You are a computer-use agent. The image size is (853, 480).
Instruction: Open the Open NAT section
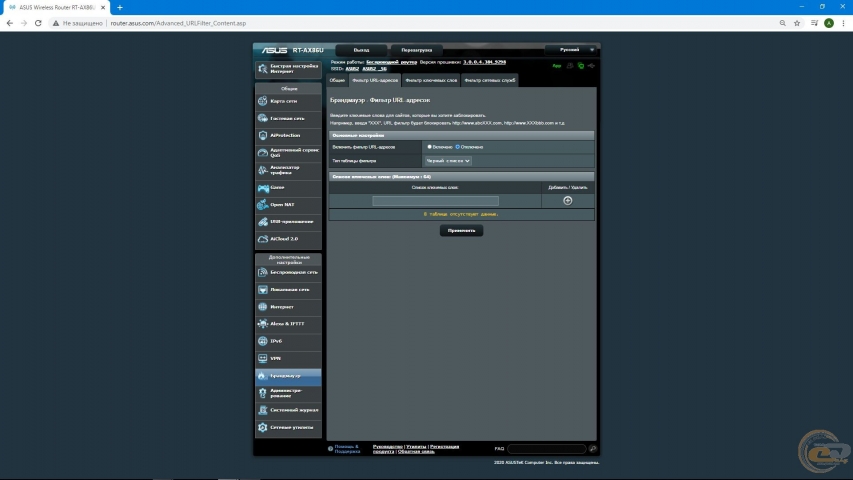click(x=288, y=205)
